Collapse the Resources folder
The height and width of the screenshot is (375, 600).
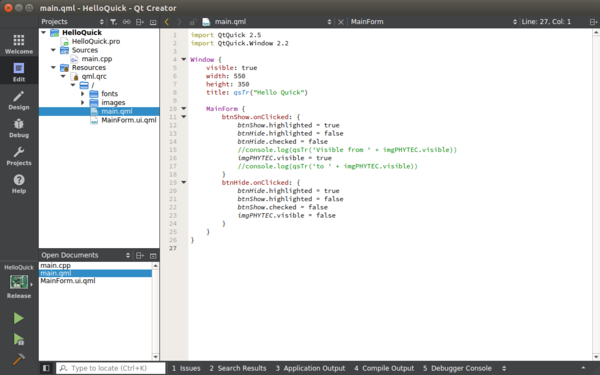pyautogui.click(x=53, y=68)
